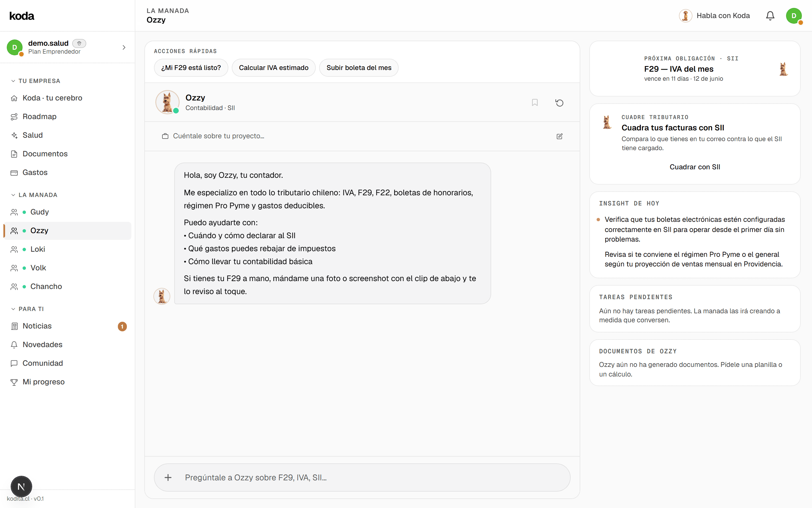Open Gastos page
Viewport: 812px width, 508px height.
click(67, 172)
